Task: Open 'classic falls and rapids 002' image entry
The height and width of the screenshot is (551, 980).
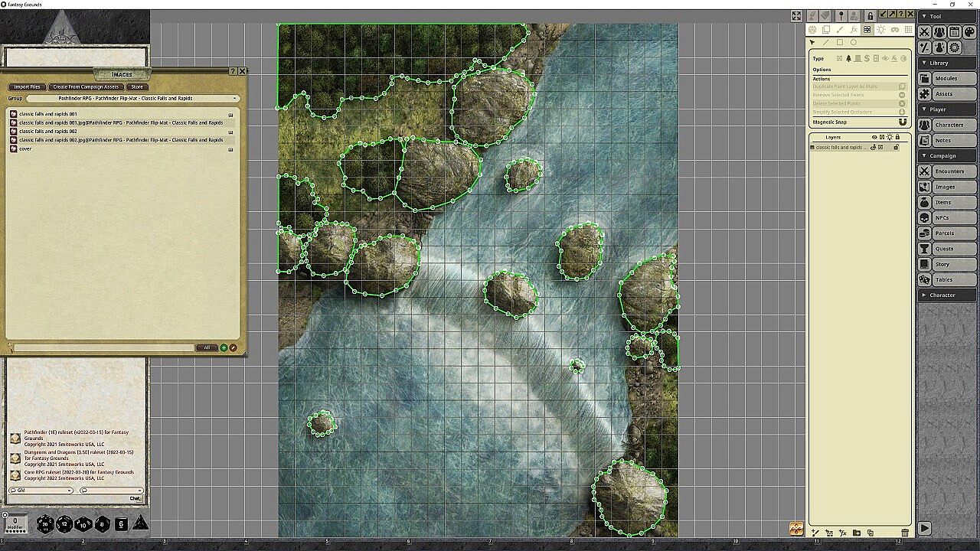Action: click(47, 131)
